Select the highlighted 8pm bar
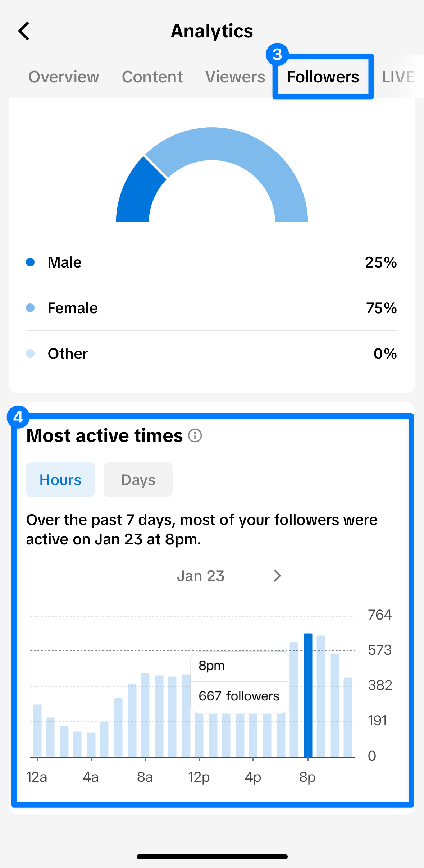The height and width of the screenshot is (868, 424). [309, 701]
